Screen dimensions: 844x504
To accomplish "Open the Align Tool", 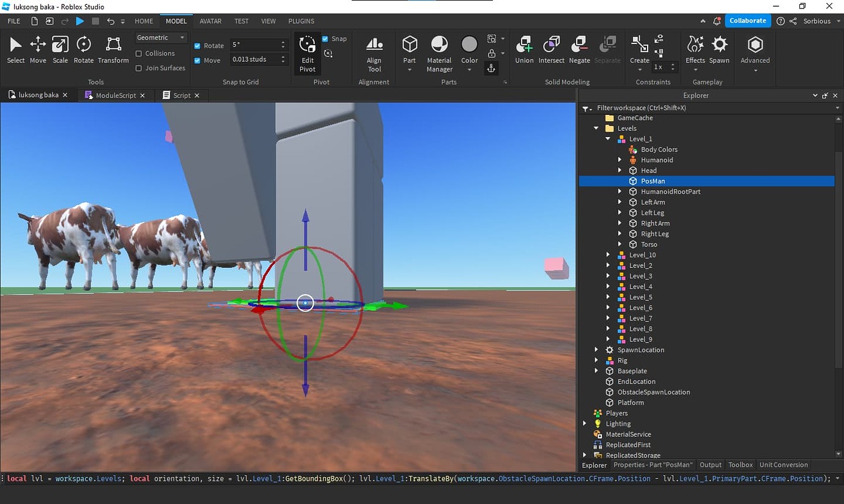I will 374,52.
